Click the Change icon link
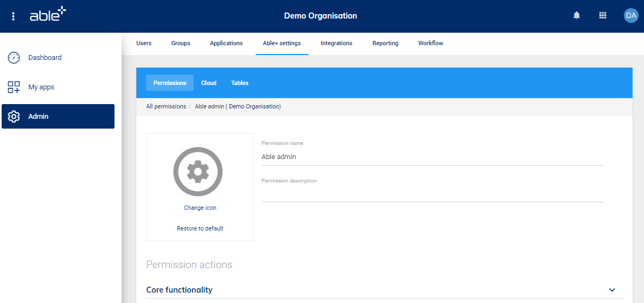644x303 pixels. pyautogui.click(x=200, y=208)
